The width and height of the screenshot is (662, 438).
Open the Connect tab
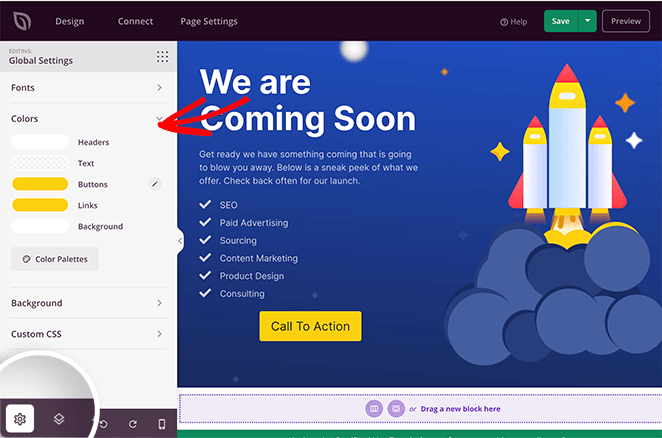135,21
